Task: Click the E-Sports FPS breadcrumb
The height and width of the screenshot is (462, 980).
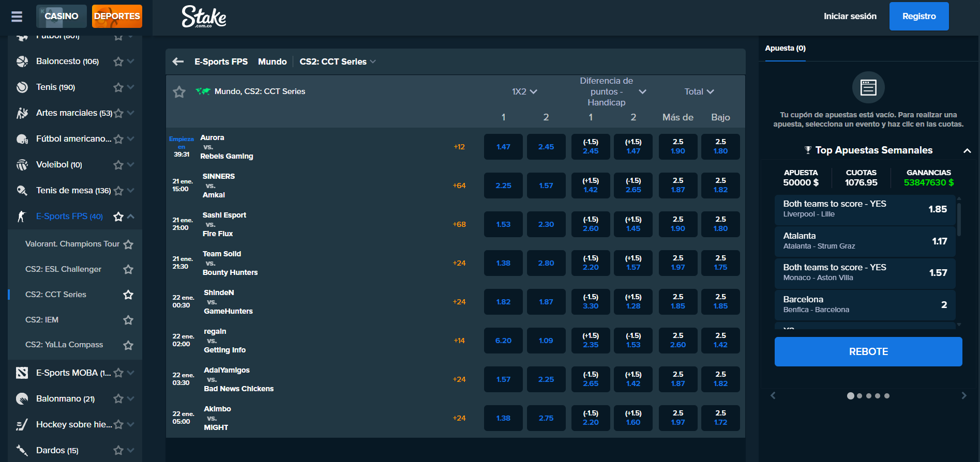Action: (x=221, y=62)
